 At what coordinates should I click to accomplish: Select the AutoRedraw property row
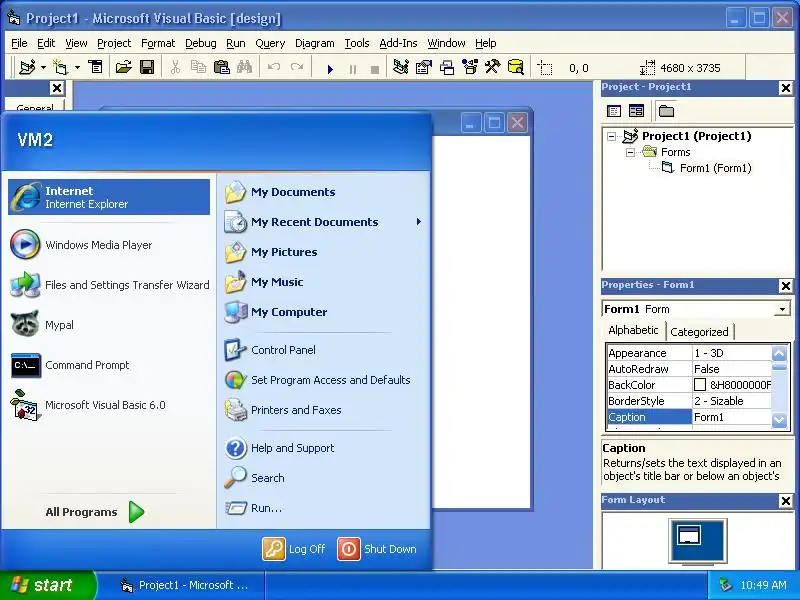[x=689, y=369]
